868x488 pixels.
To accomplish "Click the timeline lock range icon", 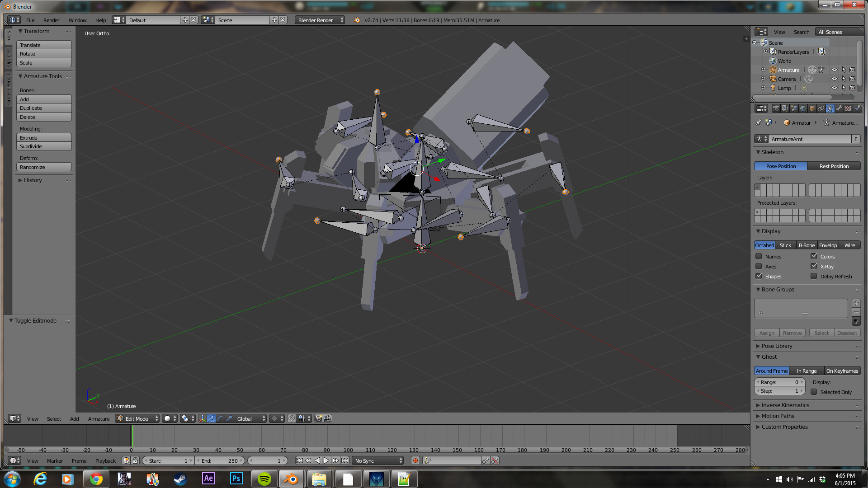I will [135, 460].
